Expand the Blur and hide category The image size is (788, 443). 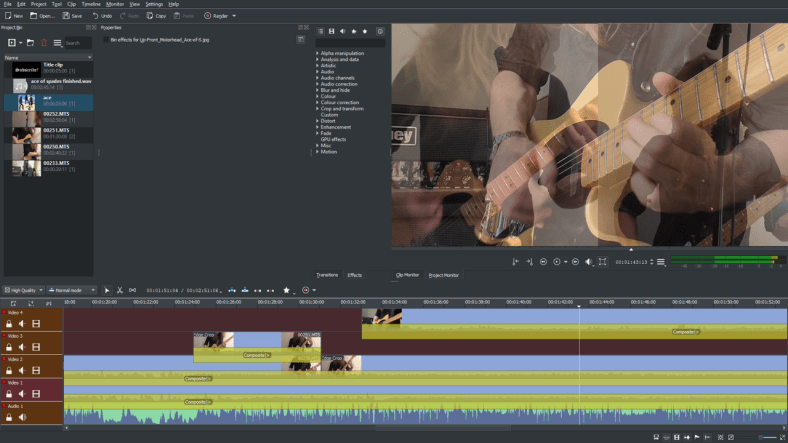[x=317, y=90]
